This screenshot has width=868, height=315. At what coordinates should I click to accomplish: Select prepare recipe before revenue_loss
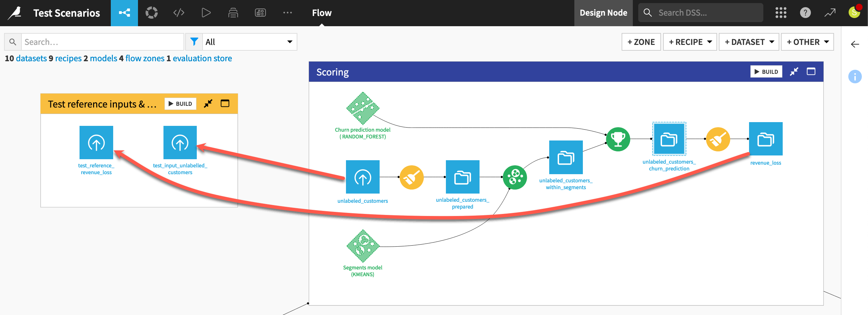click(x=718, y=139)
